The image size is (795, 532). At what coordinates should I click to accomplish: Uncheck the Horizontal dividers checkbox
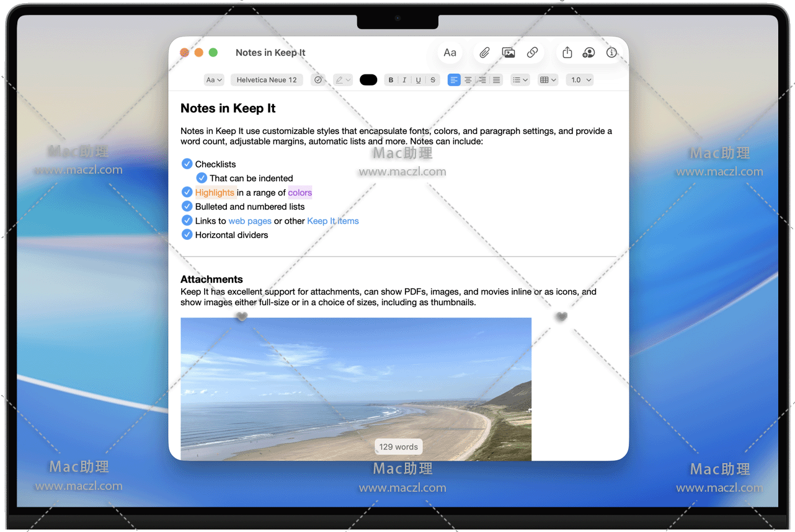[187, 234]
